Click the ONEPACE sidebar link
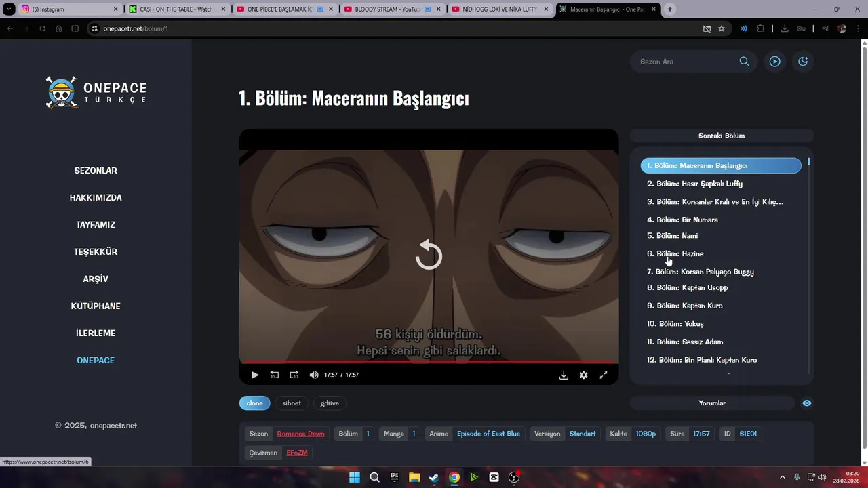The width and height of the screenshot is (868, 488). [x=96, y=361]
